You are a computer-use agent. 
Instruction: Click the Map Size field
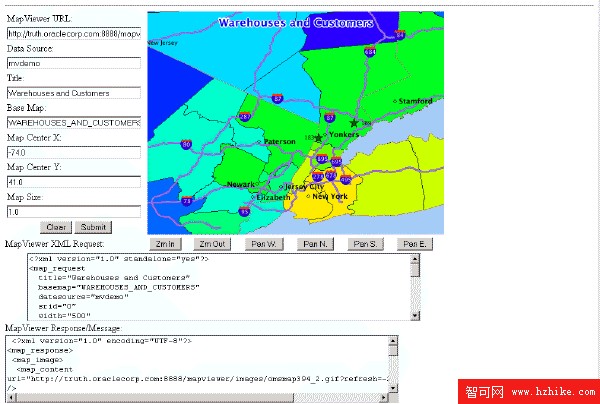pyautogui.click(x=74, y=212)
